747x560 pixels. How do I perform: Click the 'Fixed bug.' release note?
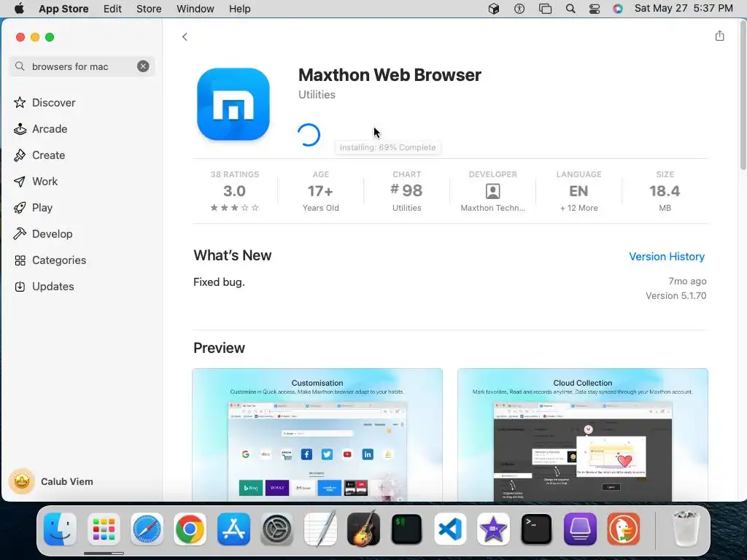[219, 282]
